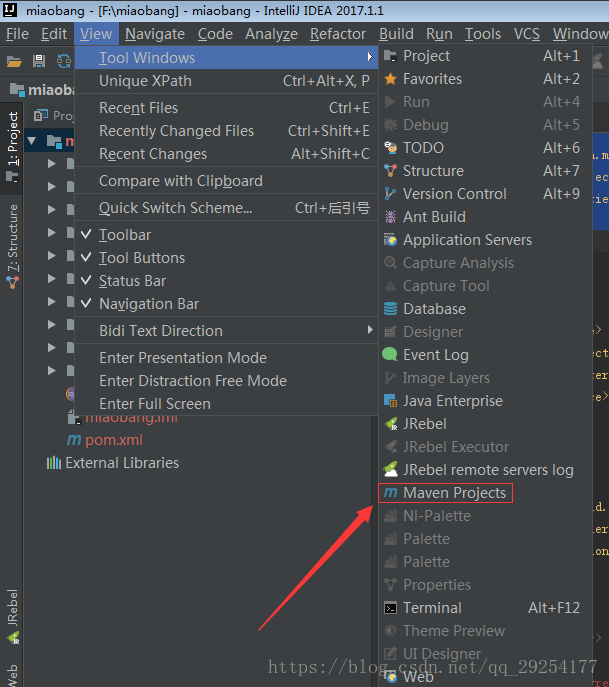Viewport: 609px width, 687px height.
Task: Open the Window menu
Action: point(580,34)
